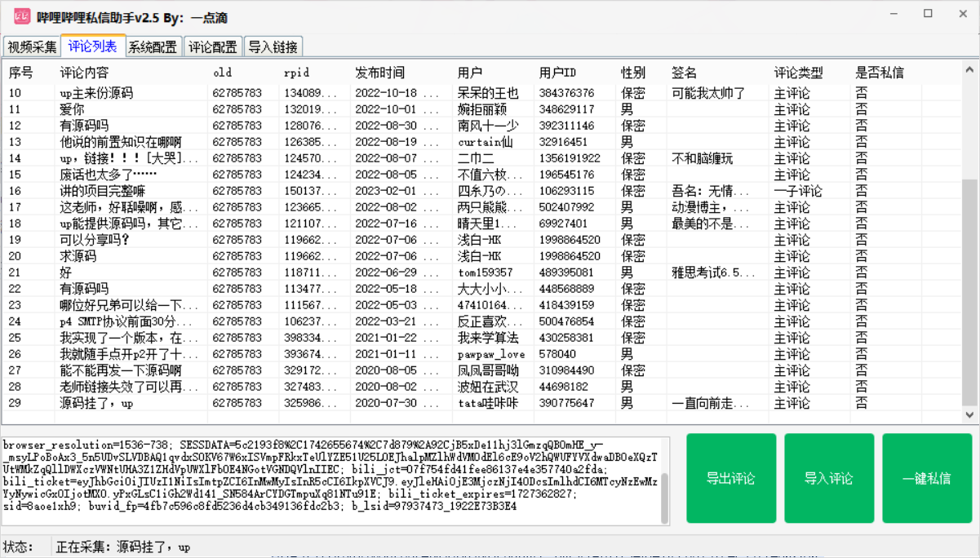Select the comment '可以分享吗?'
Viewport: 980px width, 558px height.
95,240
